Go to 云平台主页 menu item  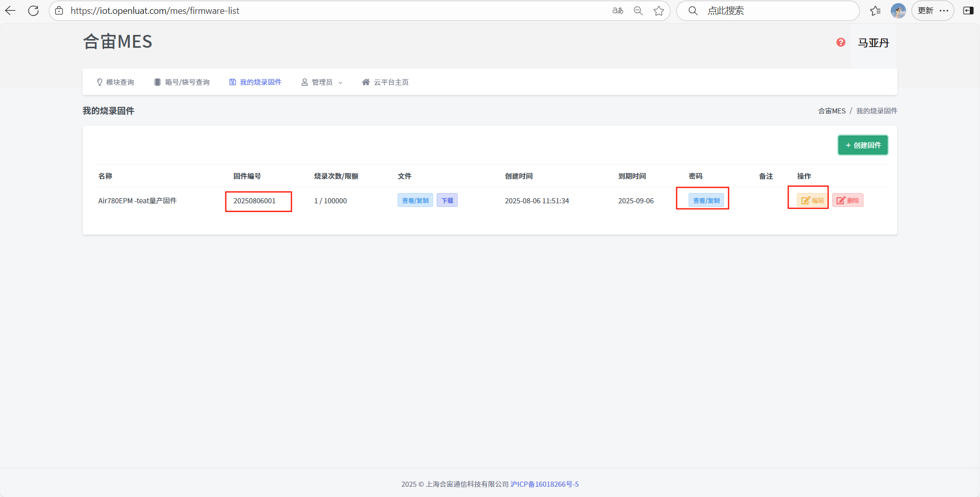point(385,82)
